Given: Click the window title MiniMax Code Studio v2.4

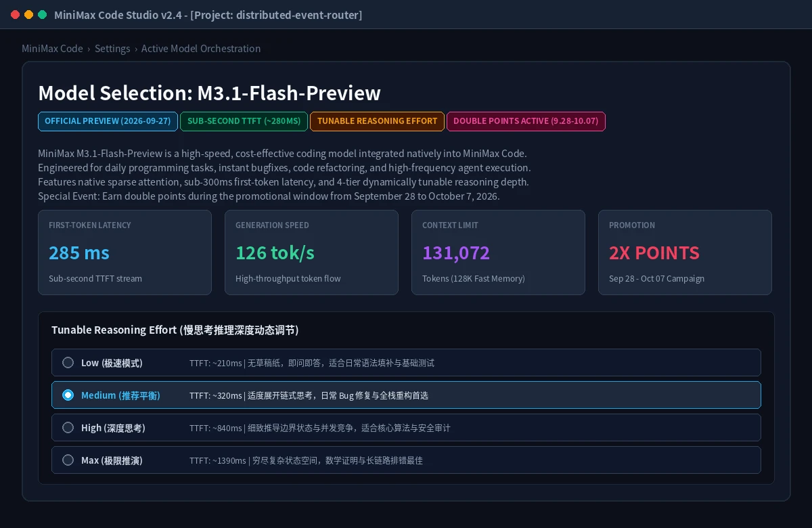Looking at the screenshot, I should coord(209,15).
